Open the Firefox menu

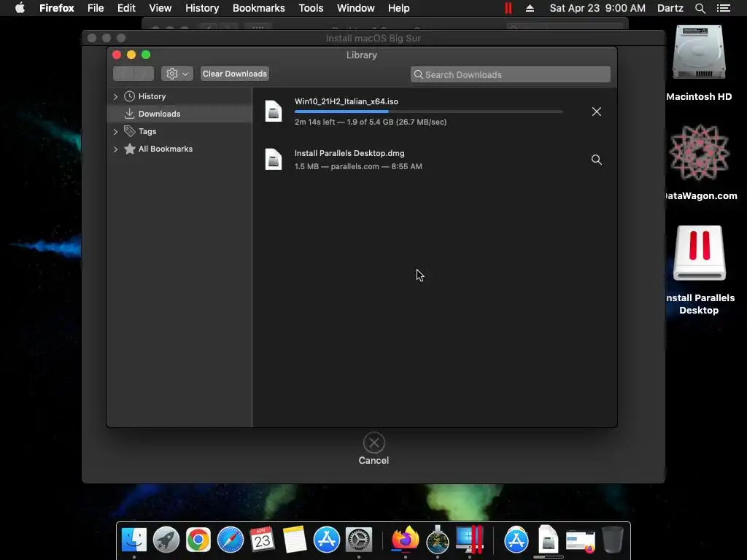tap(57, 8)
